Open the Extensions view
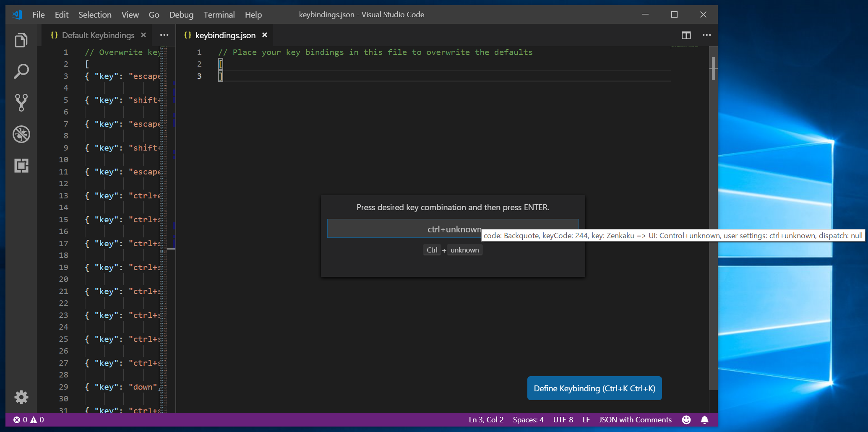This screenshot has height=432, width=868. 21,165
